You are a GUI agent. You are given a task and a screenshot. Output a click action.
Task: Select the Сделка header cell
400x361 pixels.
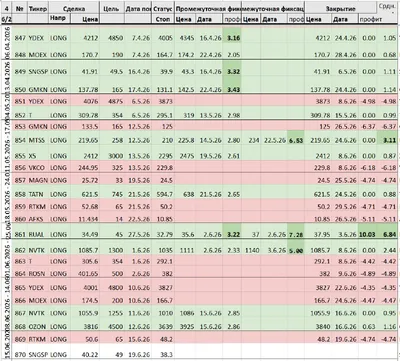point(74,9)
